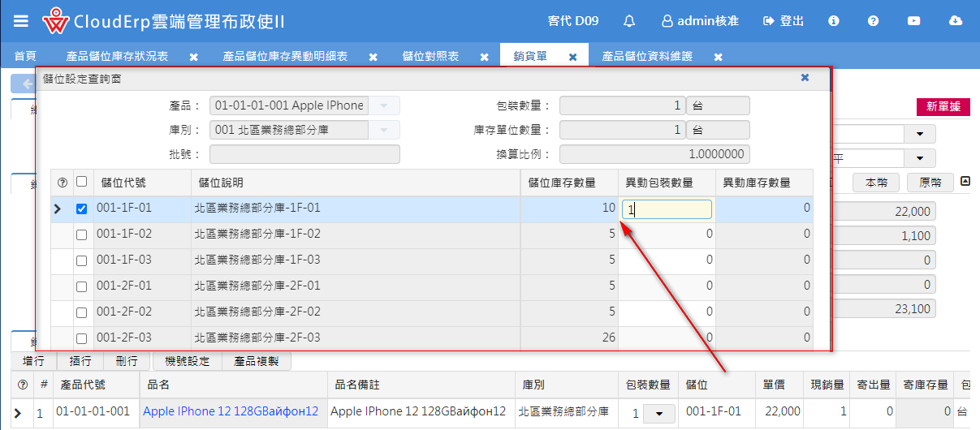980x430 pixels.
Task: Switch to the 首頁 tab
Action: point(25,57)
